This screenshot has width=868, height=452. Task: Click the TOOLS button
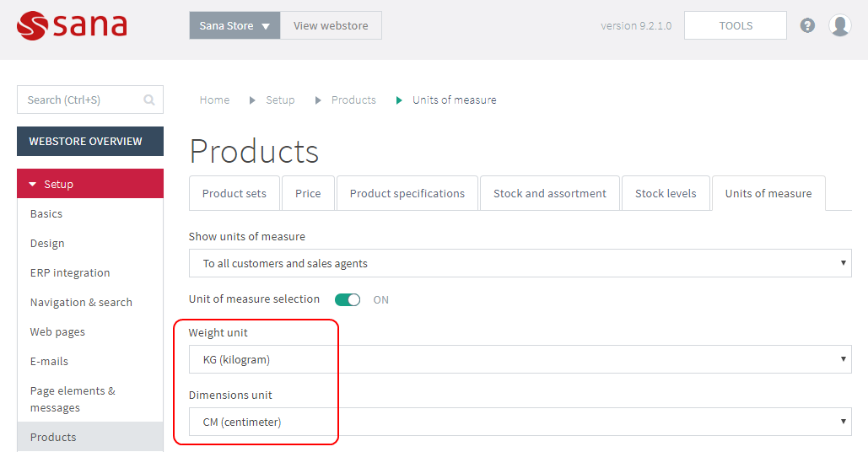[736, 25]
